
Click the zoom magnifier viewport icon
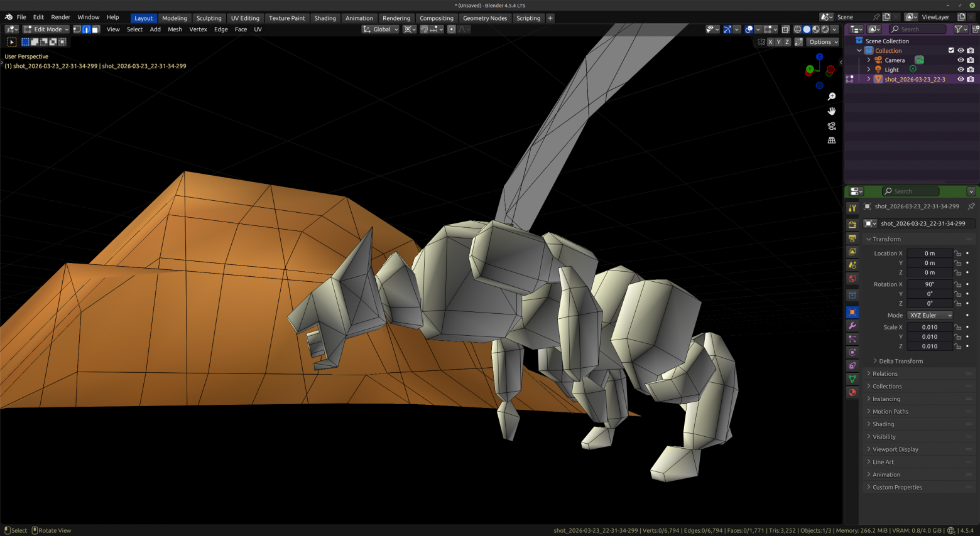(832, 97)
